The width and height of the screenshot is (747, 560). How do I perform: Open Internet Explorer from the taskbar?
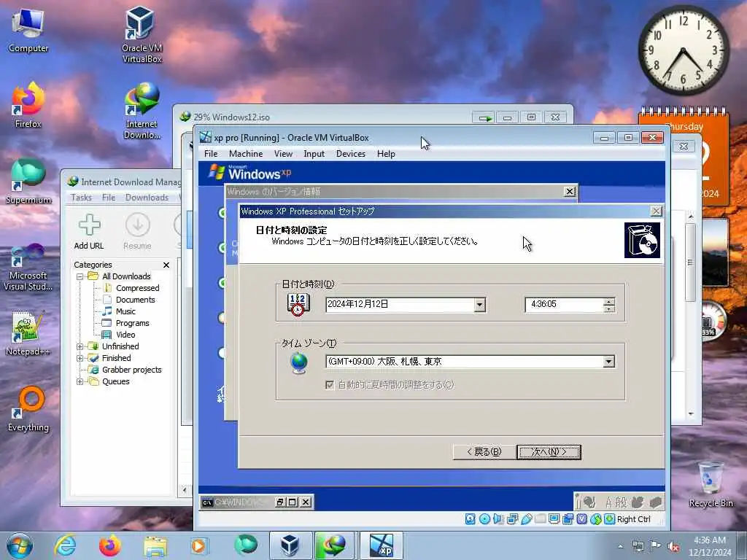click(x=65, y=545)
